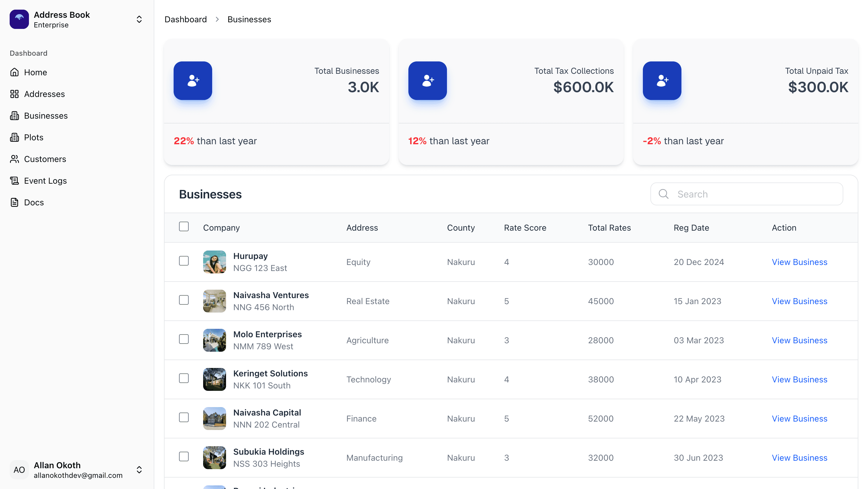Screen dimensions: 868x489
Task: Click the Dashboard breadcrumb link
Action: pyautogui.click(x=186, y=20)
